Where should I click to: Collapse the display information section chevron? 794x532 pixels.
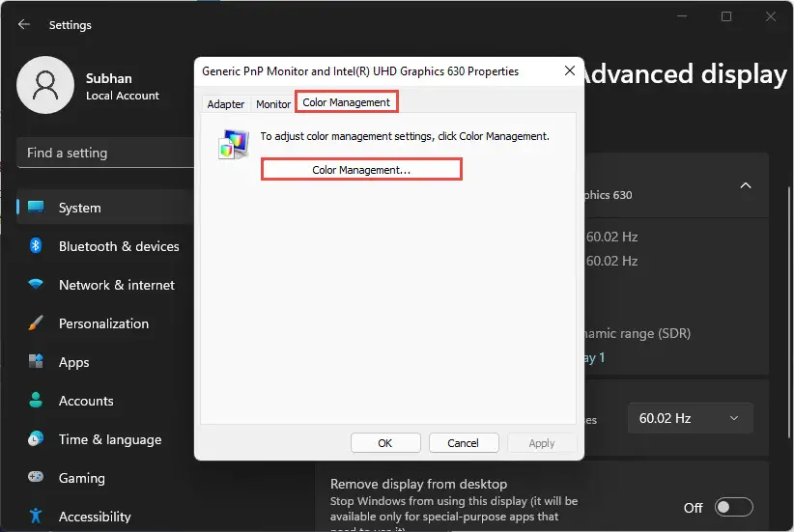pos(746,185)
